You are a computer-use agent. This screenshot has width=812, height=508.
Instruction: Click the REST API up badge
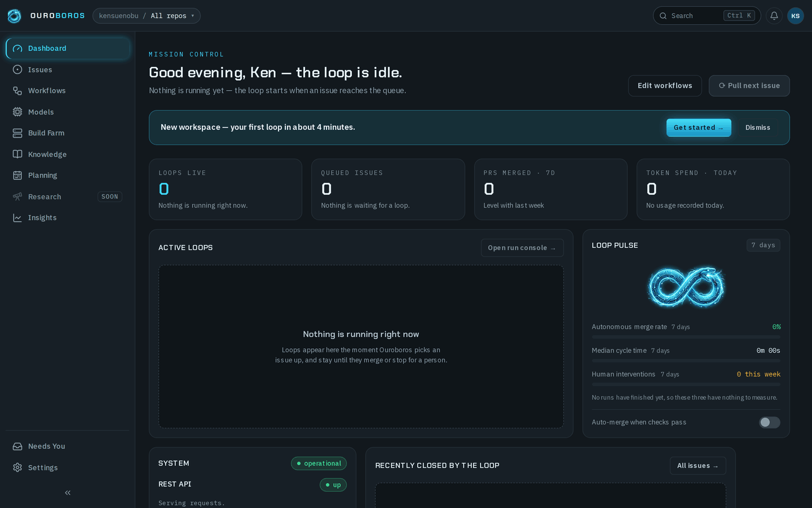pos(333,485)
